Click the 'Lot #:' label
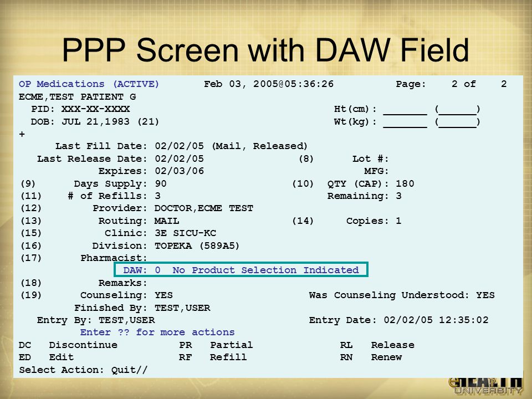Viewport: 532px width, 399px height. pos(371,159)
